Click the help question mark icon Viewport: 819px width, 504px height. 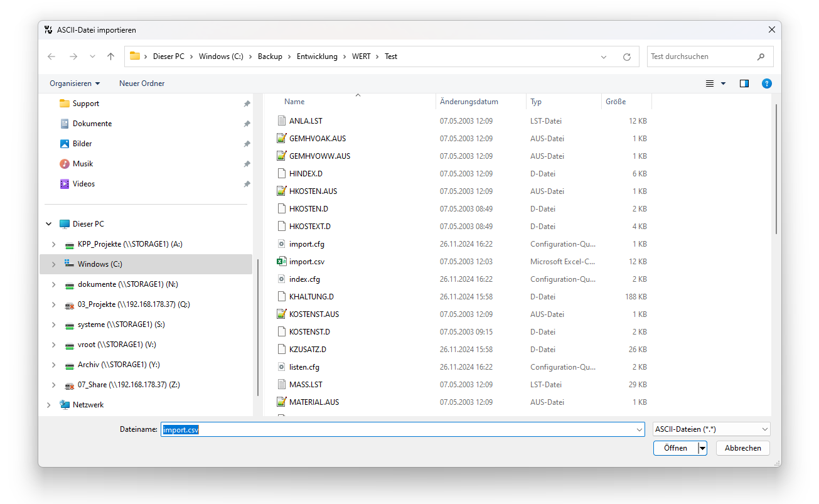tap(766, 83)
